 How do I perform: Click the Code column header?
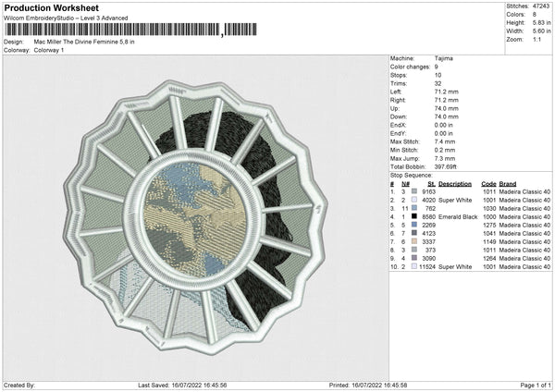(489, 183)
